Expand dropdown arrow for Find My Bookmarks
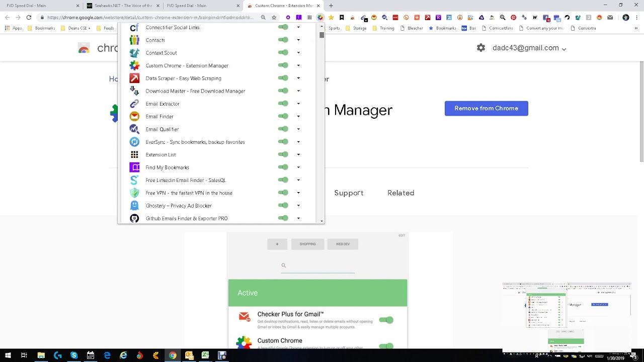The height and width of the screenshot is (362, 644). [x=298, y=167]
